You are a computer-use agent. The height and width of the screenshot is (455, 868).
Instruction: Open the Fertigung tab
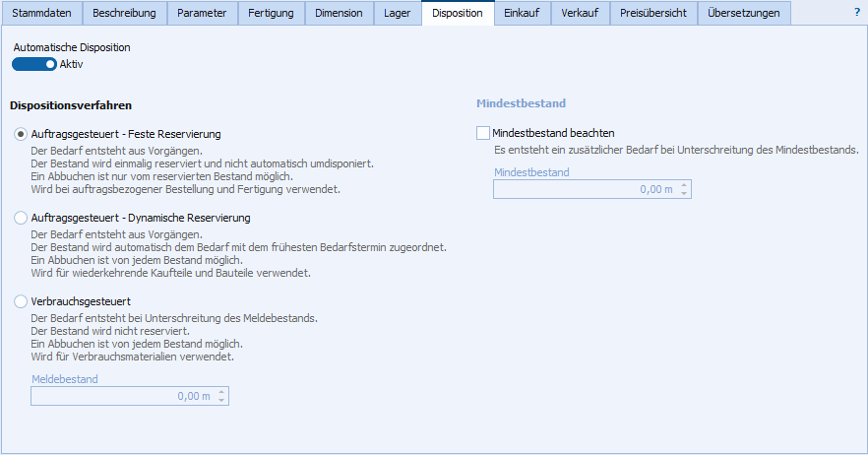271,13
